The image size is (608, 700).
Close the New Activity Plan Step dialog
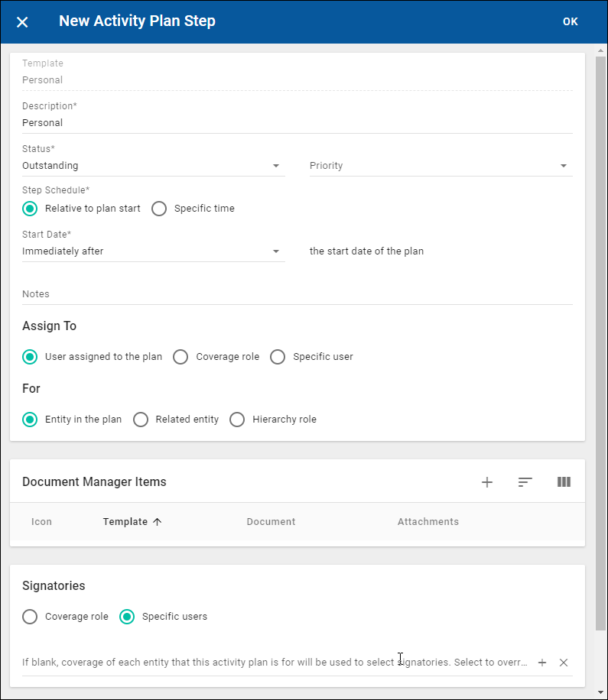click(22, 22)
